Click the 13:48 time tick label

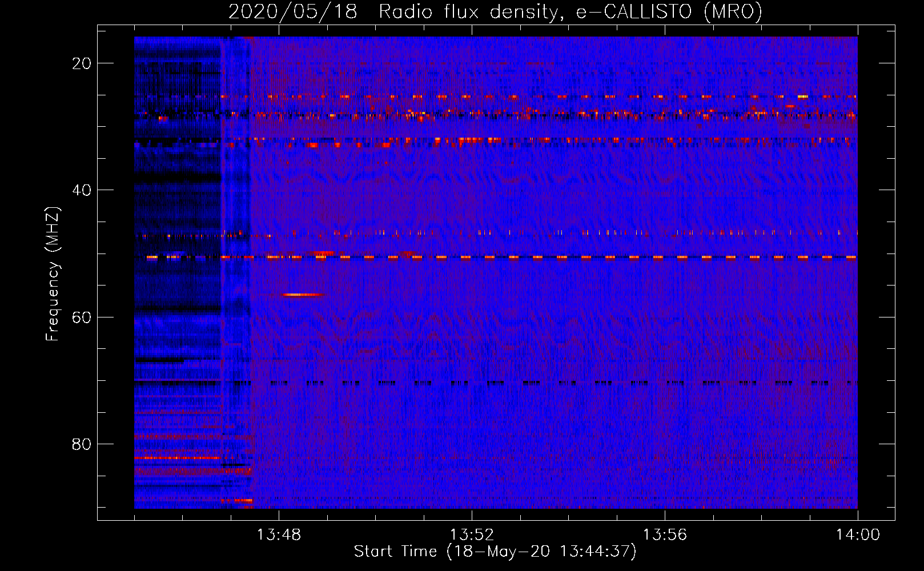[x=279, y=535]
